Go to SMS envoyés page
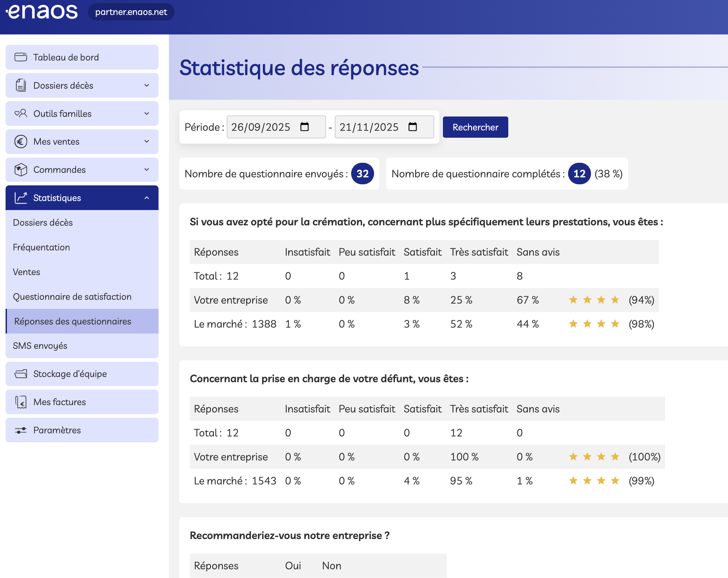 coord(40,346)
